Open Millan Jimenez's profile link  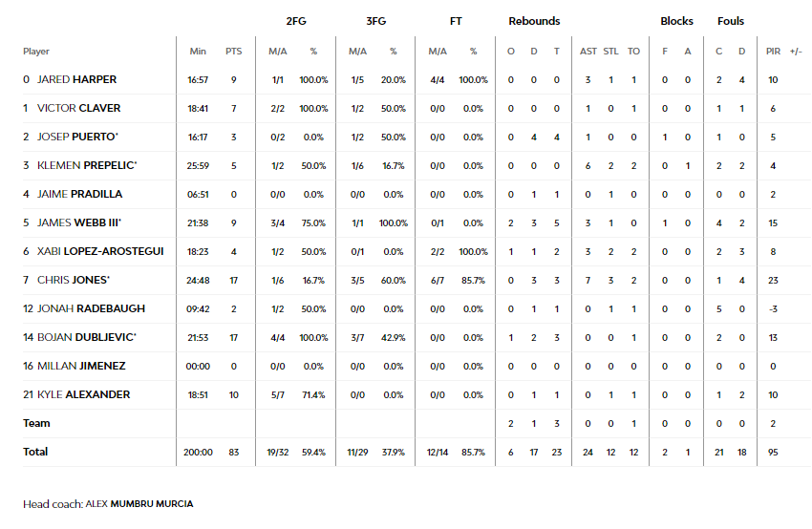point(81,366)
